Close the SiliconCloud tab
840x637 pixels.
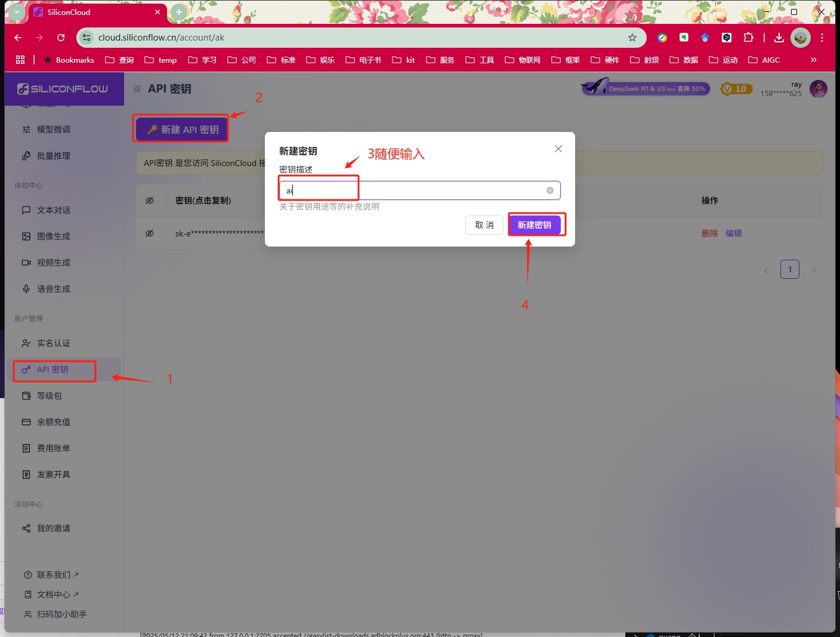[157, 12]
